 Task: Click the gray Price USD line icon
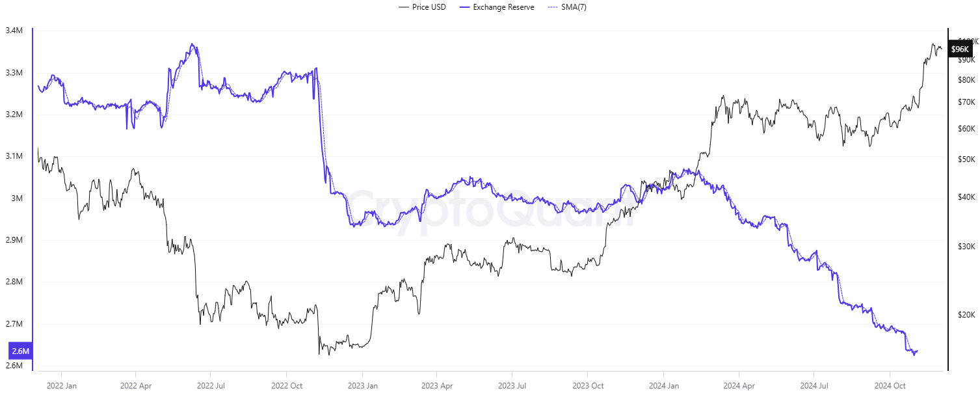click(x=403, y=7)
